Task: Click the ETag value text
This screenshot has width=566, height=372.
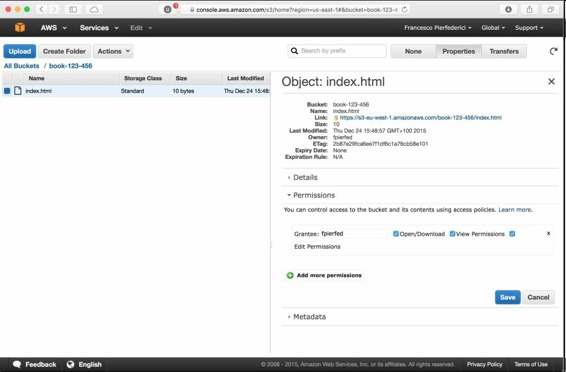Action: pos(380,144)
